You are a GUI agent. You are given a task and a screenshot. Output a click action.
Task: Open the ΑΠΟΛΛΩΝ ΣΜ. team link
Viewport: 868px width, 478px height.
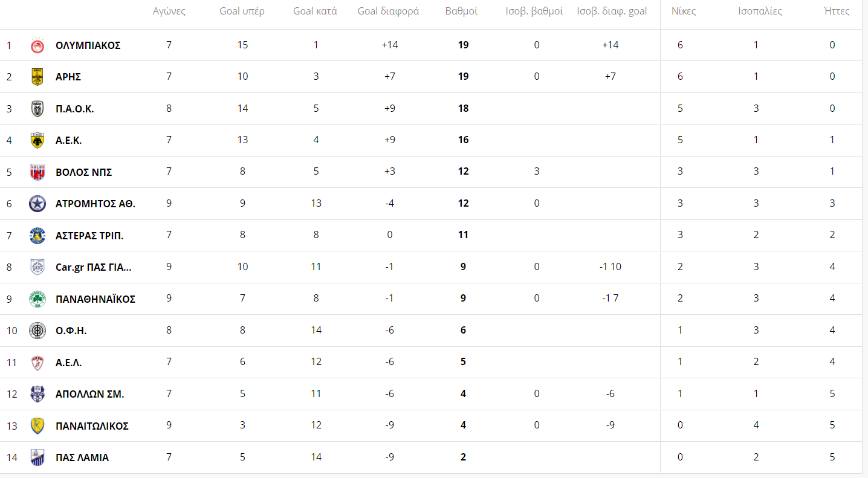pos(89,394)
